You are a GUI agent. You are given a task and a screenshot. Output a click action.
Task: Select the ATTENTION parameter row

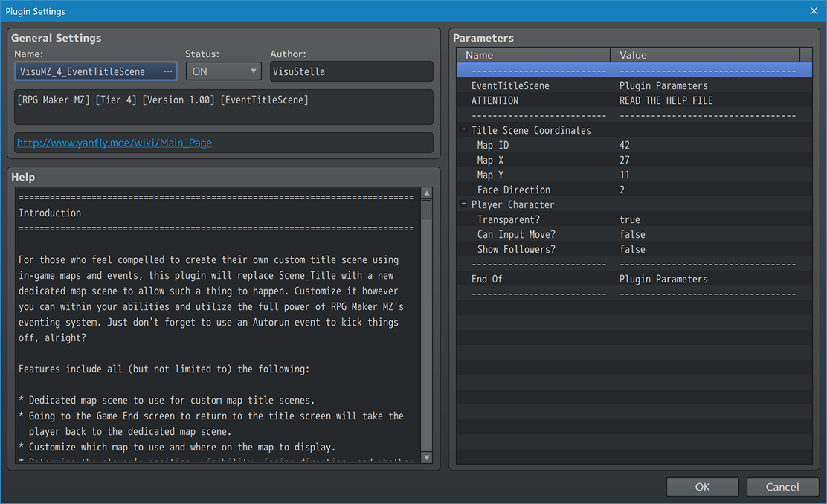tap(634, 100)
